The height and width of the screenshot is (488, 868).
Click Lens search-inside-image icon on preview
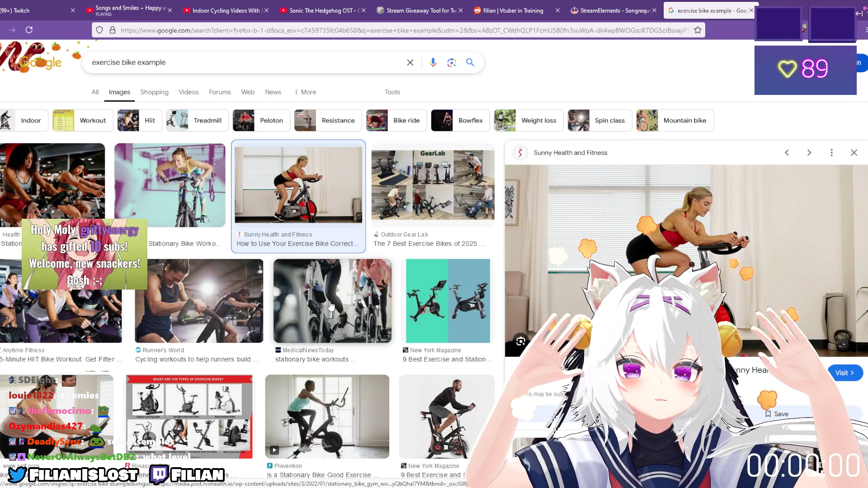click(x=520, y=342)
